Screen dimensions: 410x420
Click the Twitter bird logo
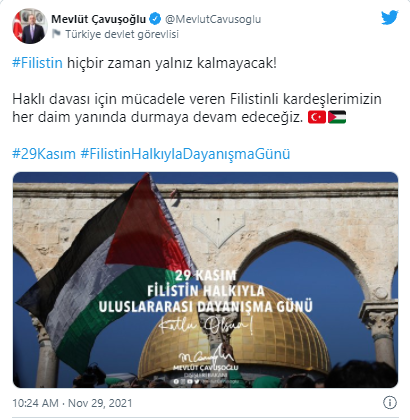click(x=390, y=18)
